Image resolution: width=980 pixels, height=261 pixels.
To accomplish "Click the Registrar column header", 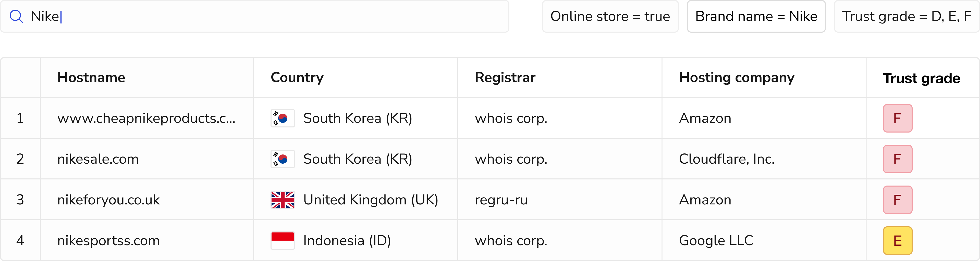I will pos(505,77).
